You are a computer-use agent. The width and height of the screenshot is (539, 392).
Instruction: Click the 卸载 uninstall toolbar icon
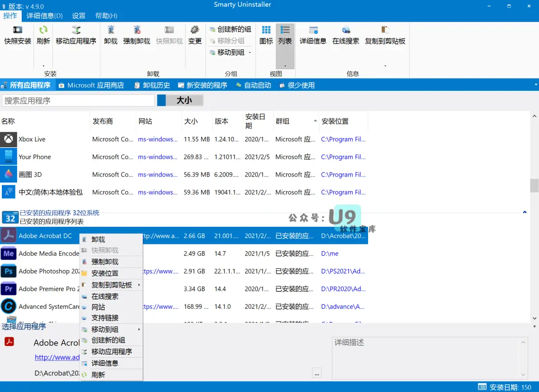coord(111,30)
